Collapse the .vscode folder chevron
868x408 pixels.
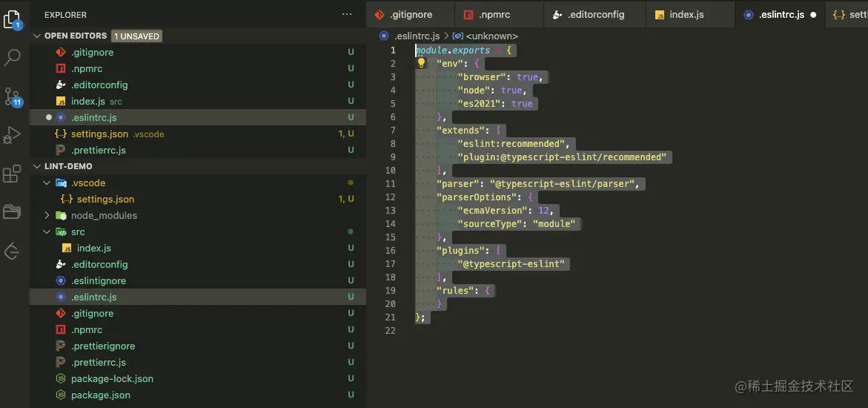point(47,183)
